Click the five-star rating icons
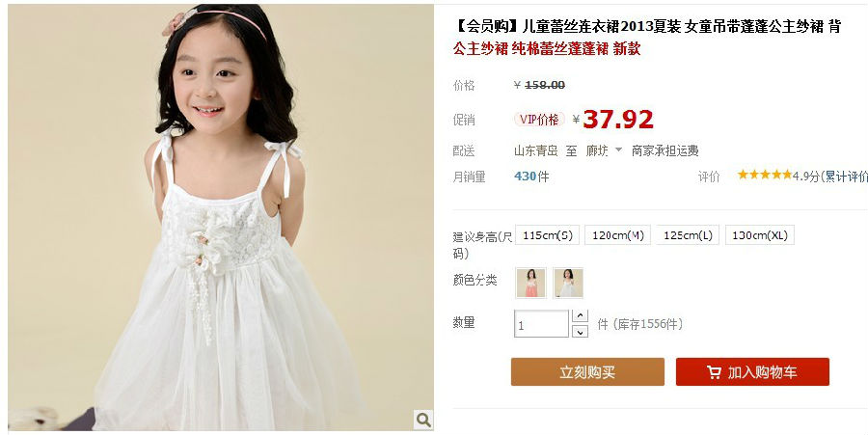Viewport: 868px width, 435px height. (765, 175)
